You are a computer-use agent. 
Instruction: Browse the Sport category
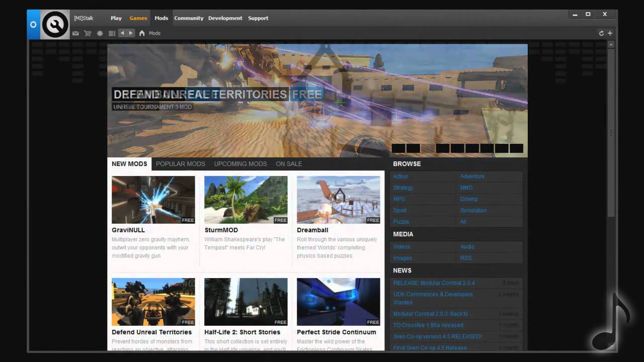400,210
